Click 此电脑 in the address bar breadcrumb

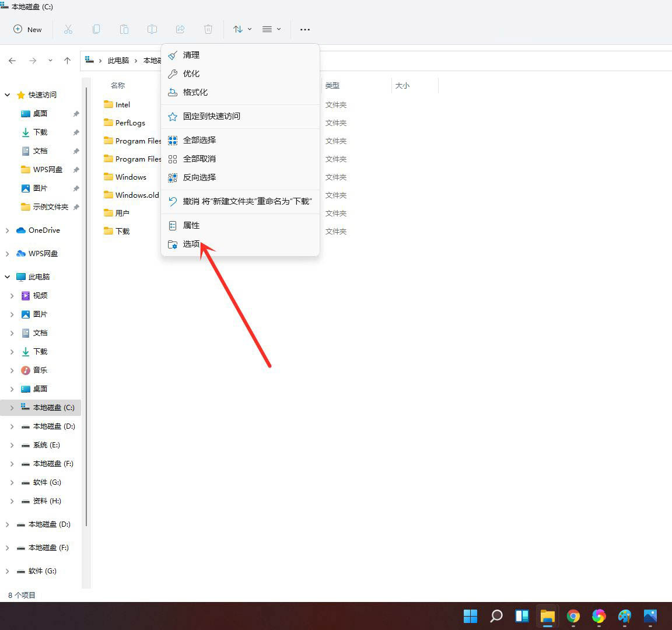119,60
